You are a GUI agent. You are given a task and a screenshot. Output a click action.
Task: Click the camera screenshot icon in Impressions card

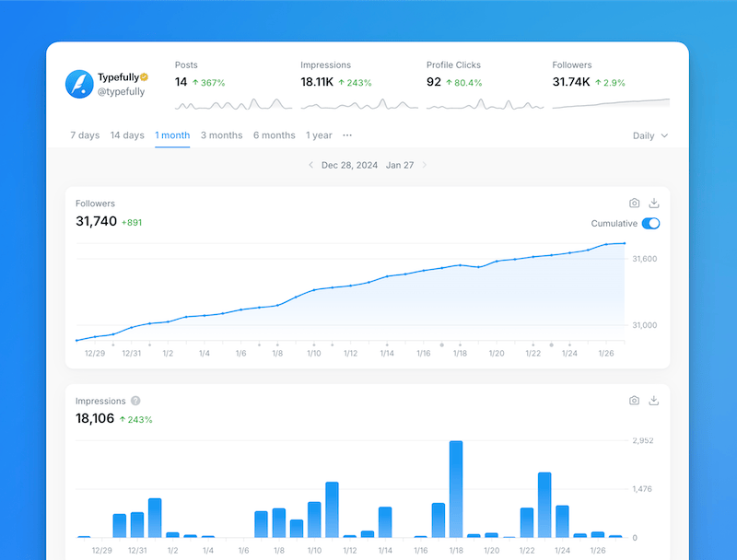pos(635,401)
